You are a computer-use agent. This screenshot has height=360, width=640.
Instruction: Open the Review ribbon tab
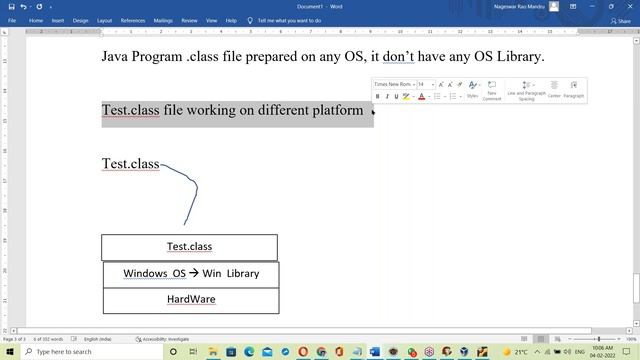(x=189, y=20)
